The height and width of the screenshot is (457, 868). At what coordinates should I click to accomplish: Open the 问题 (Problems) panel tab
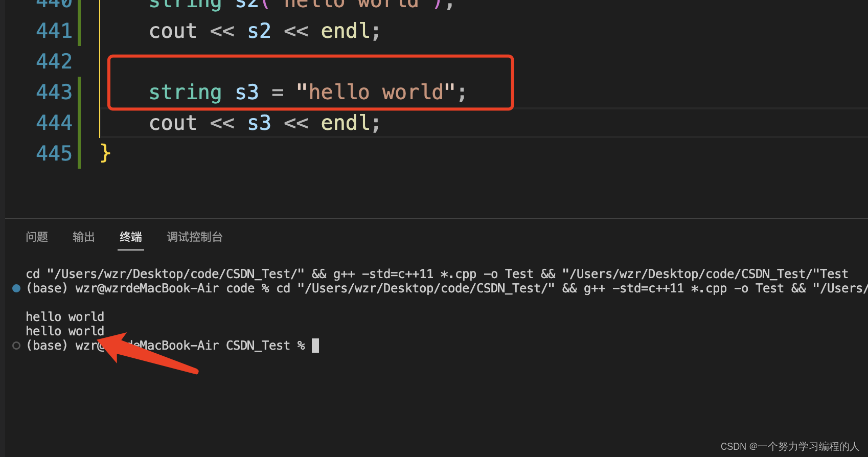click(37, 237)
